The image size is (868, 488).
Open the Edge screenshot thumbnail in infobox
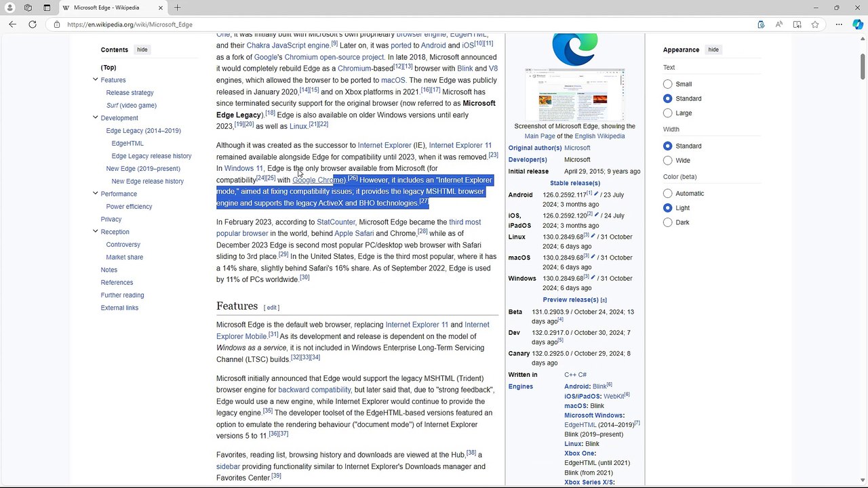click(x=575, y=94)
